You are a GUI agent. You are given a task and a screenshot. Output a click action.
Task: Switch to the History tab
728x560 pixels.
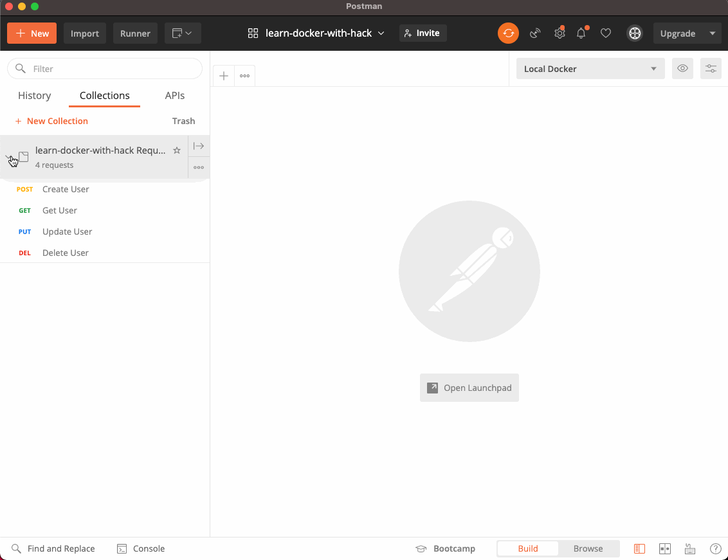coord(34,96)
